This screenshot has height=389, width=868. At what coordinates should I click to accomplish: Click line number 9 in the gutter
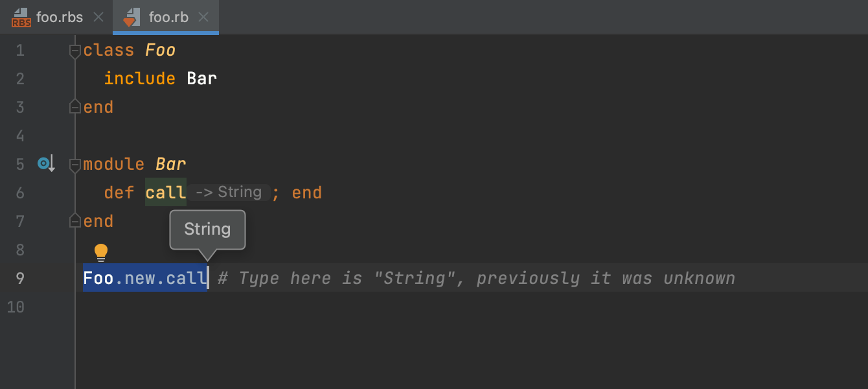[x=19, y=278]
